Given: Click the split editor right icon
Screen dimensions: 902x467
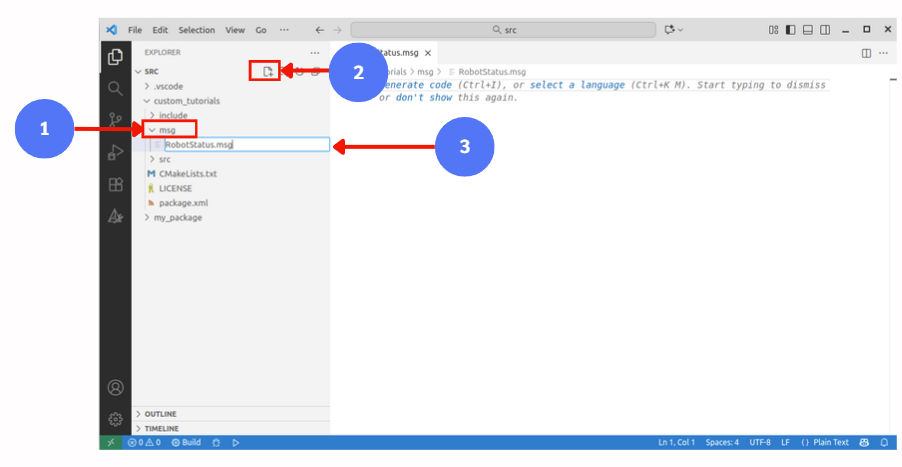Looking at the screenshot, I should click(867, 52).
